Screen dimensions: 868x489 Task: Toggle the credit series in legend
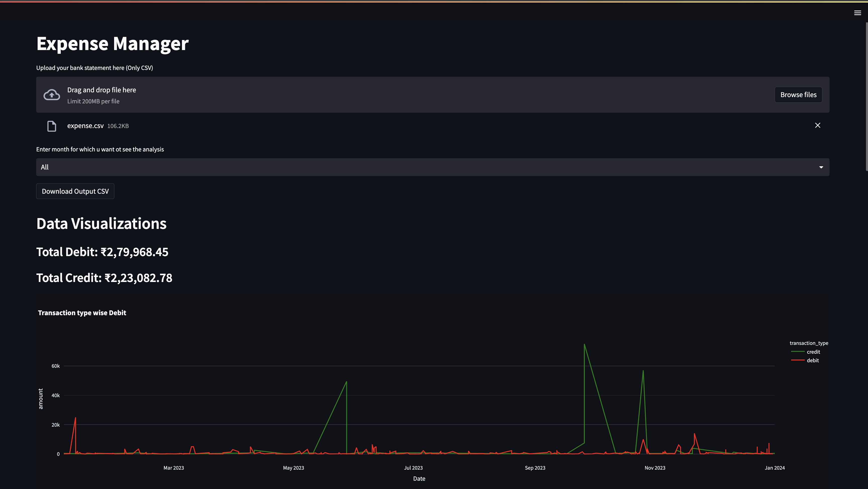pyautogui.click(x=813, y=352)
